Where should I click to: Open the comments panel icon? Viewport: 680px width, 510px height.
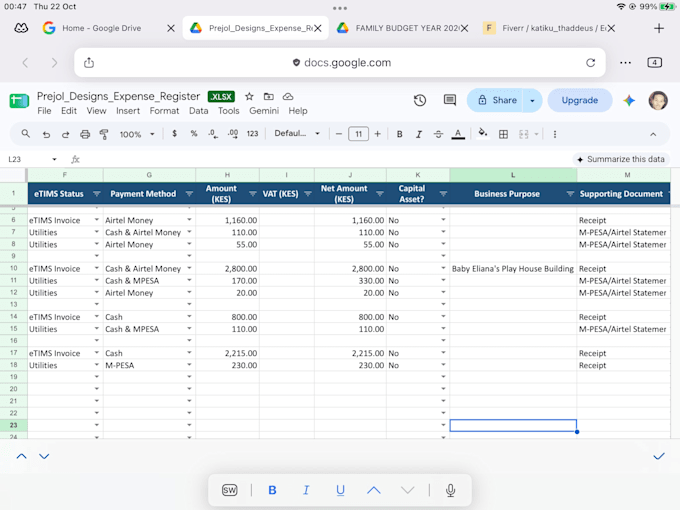[450, 101]
